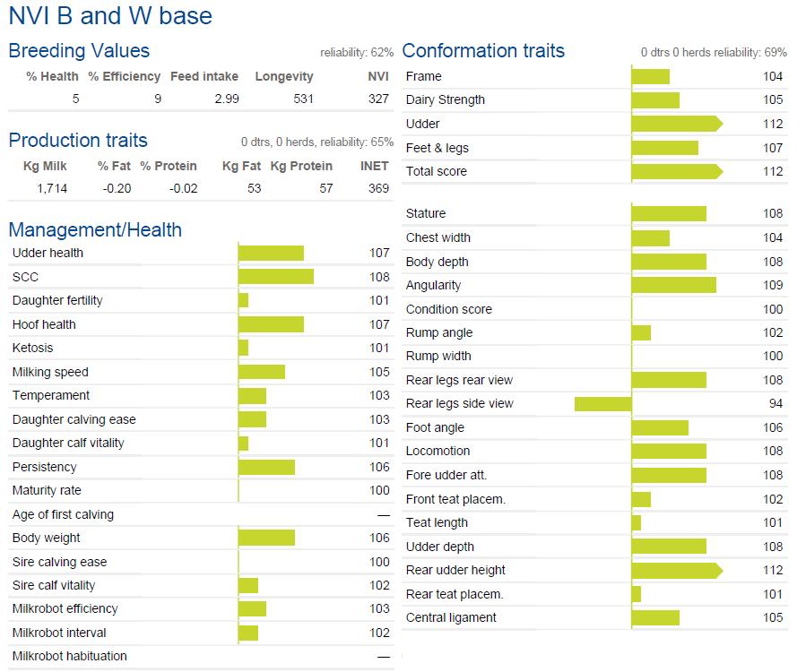Click the Age of first calving row
806x672 pixels.
pos(201,514)
